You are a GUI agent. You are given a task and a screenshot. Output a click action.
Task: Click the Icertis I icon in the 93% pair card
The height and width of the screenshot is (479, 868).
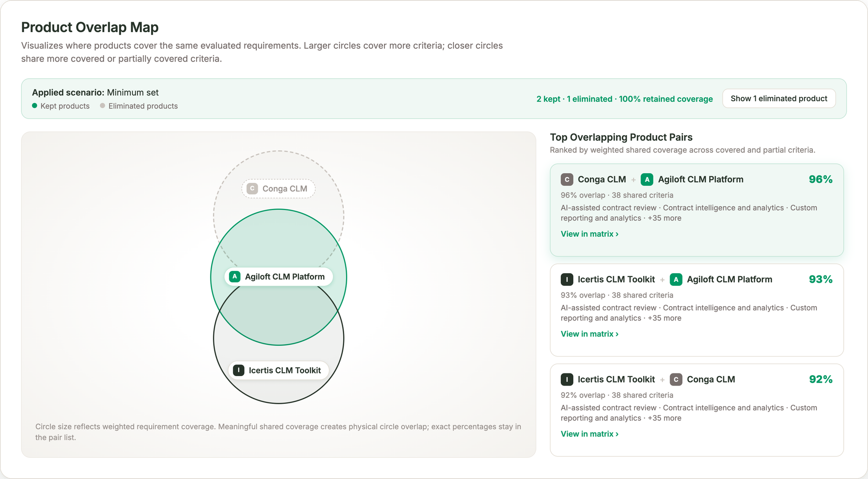tap(567, 279)
